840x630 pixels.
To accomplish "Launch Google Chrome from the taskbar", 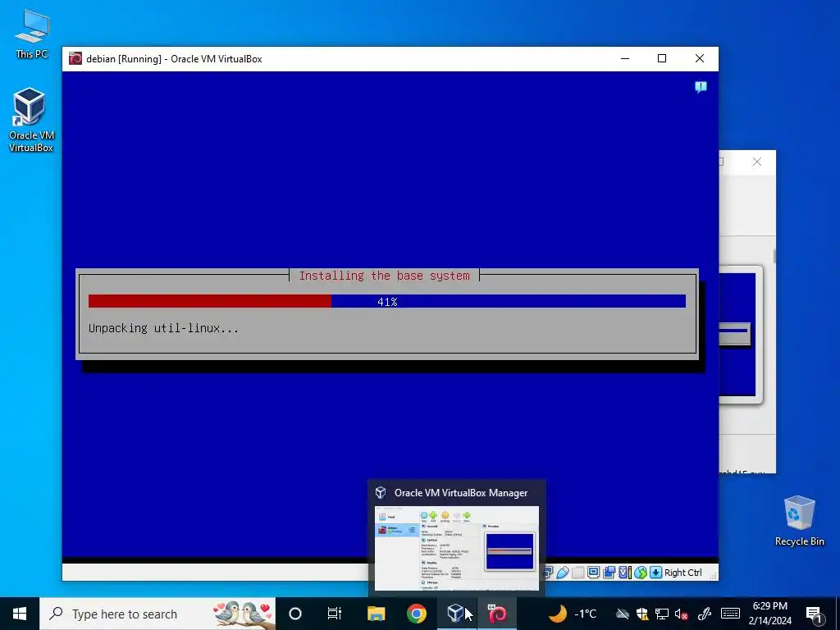I will 416,614.
